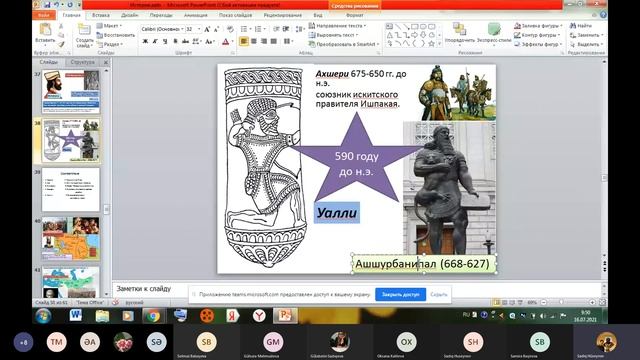Toggle Bold (Ж) formatting
This screenshot has width=640, height=360.
pos(145,41)
